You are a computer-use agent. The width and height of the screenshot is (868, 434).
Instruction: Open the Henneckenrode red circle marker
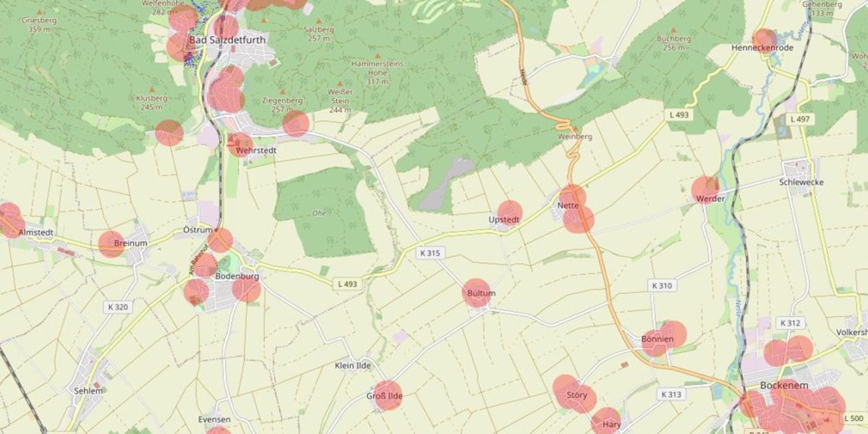coord(765,41)
